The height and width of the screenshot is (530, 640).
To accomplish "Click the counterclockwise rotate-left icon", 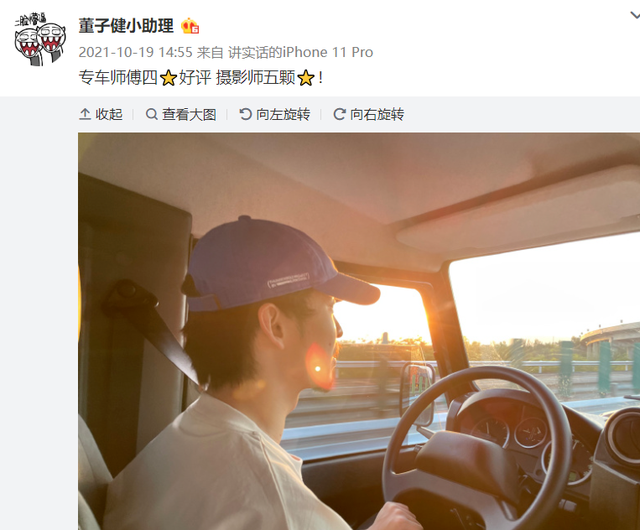I will 245,114.
